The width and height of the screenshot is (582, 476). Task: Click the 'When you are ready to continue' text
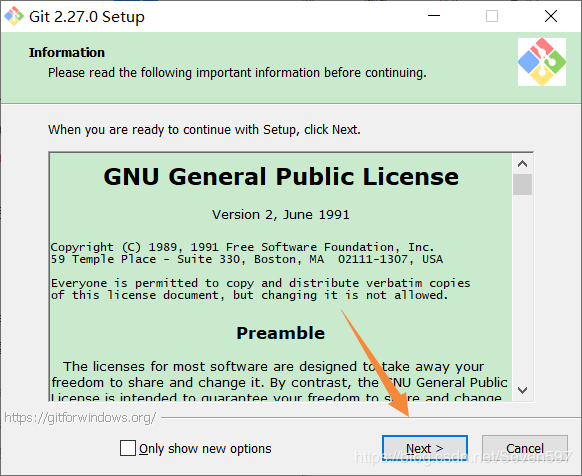pyautogui.click(x=204, y=130)
